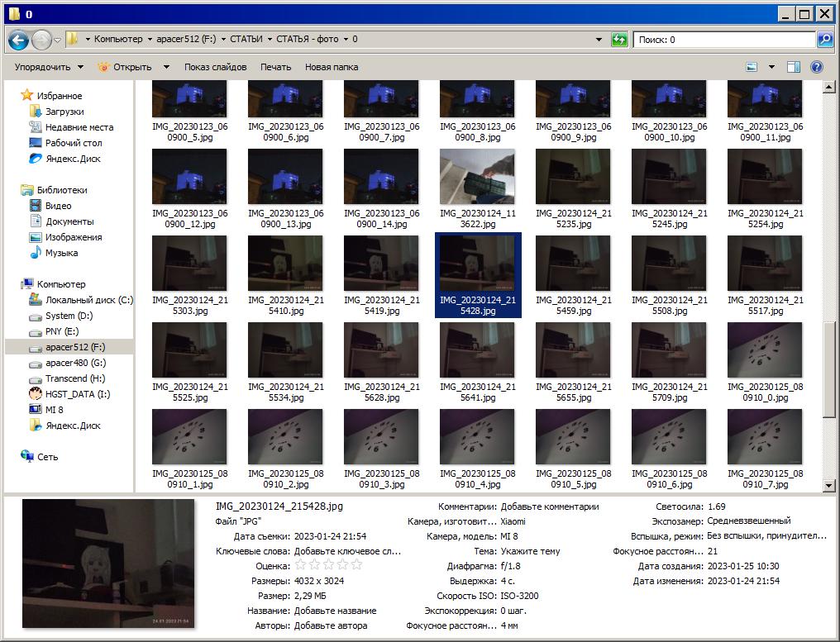This screenshot has height=642, width=840.
Task: Edit the 'Добавьте автора' authors field
Action: click(x=331, y=625)
